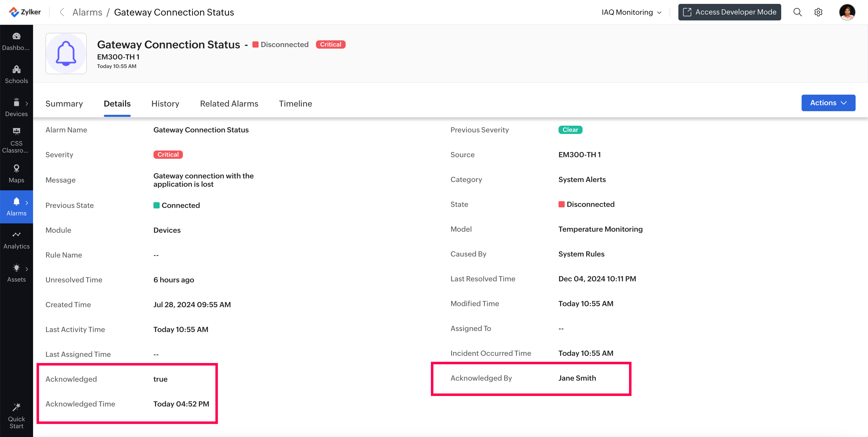This screenshot has height=437, width=868.
Task: Expand the Devices sidebar submenu chevron
Action: 27,103
